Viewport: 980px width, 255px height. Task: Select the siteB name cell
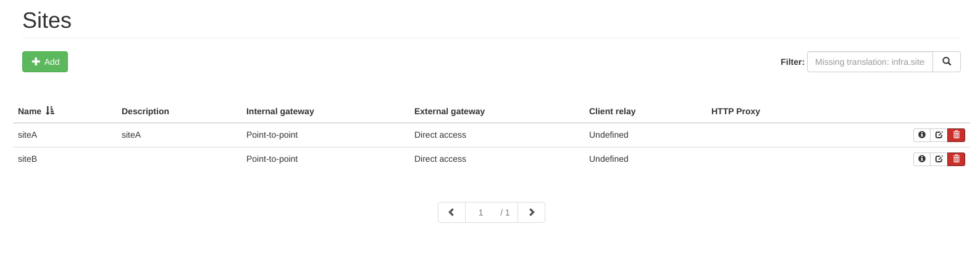(x=27, y=159)
